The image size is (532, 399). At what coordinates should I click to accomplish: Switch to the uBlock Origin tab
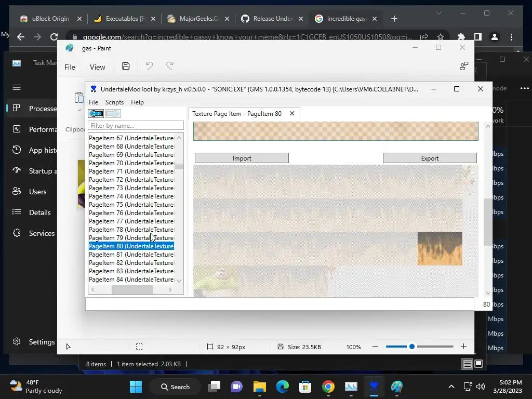pyautogui.click(x=49, y=19)
